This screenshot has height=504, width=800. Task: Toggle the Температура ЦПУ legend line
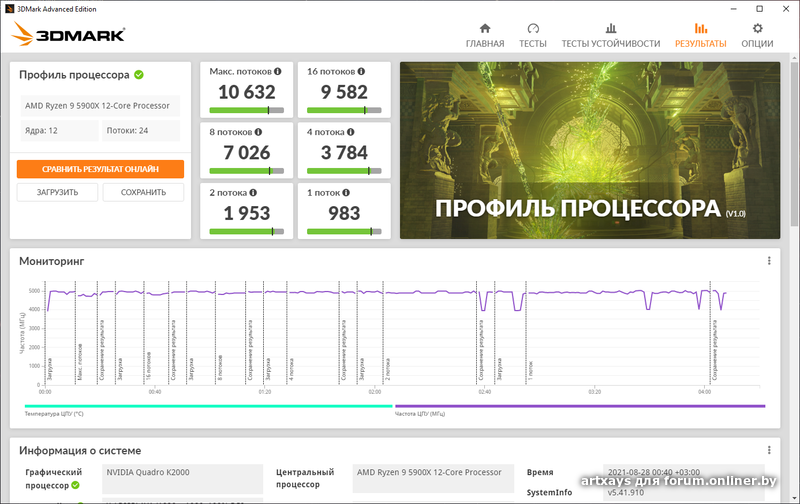click(x=200, y=407)
